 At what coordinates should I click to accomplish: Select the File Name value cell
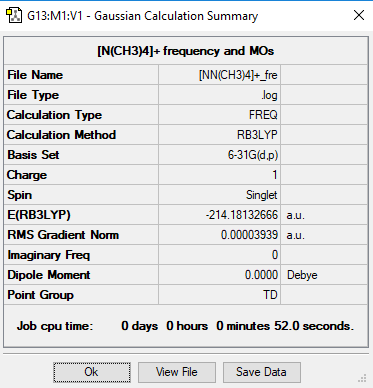(x=220, y=75)
